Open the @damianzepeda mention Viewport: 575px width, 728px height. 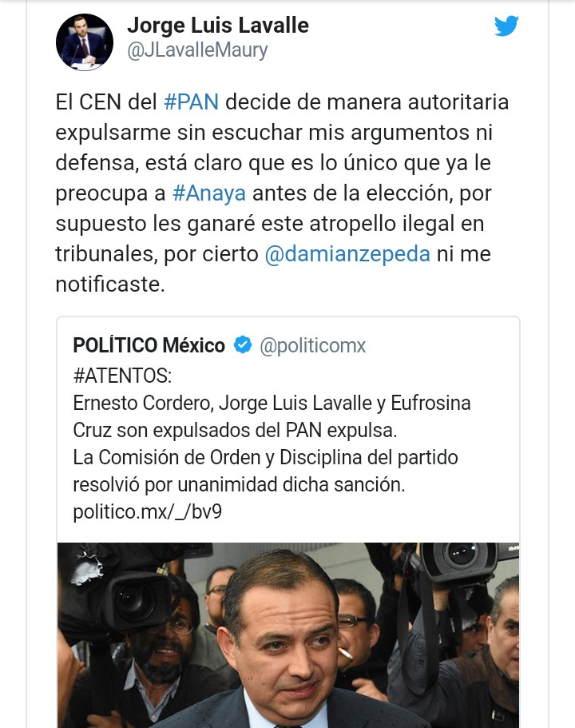pos(347,254)
